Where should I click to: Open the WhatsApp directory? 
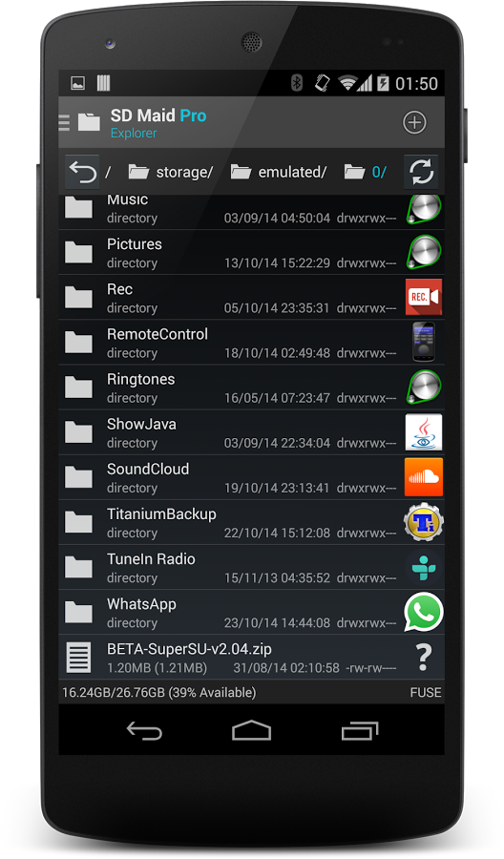coord(251,612)
